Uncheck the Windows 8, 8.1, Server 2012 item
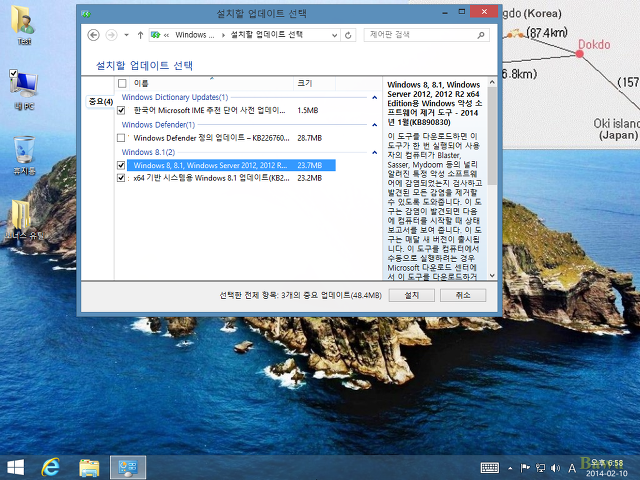 121,165
